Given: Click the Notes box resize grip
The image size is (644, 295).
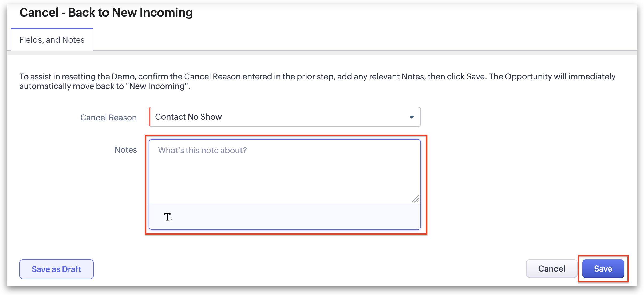Looking at the screenshot, I should (x=415, y=199).
